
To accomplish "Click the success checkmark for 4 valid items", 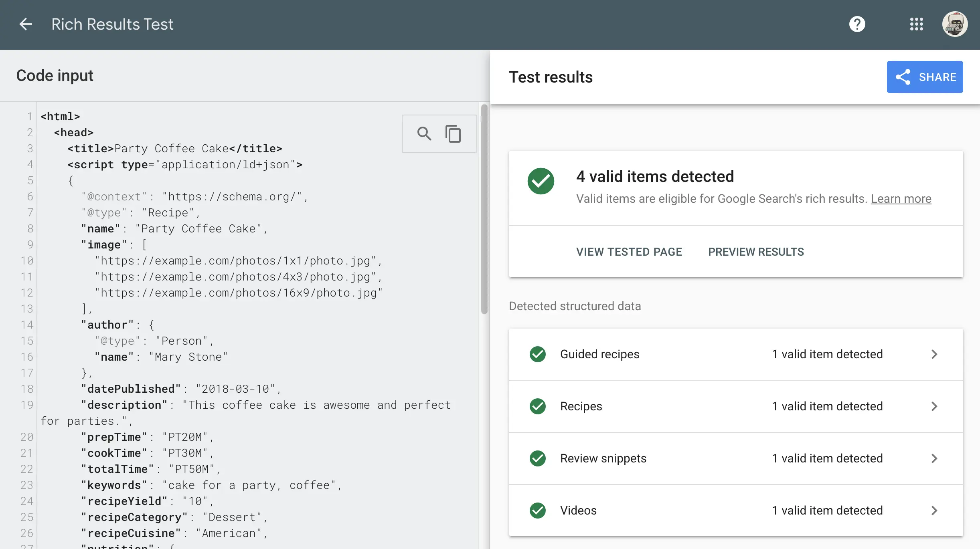I will [541, 181].
